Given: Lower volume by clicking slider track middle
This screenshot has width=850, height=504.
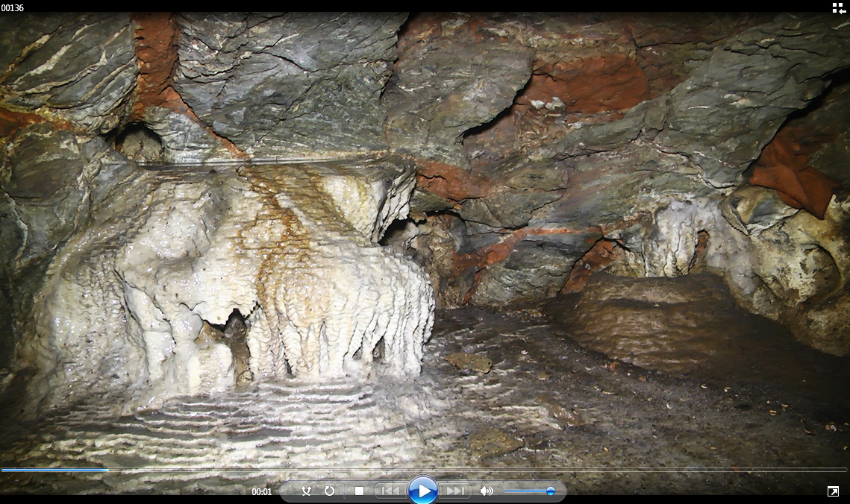Looking at the screenshot, I should click(527, 491).
